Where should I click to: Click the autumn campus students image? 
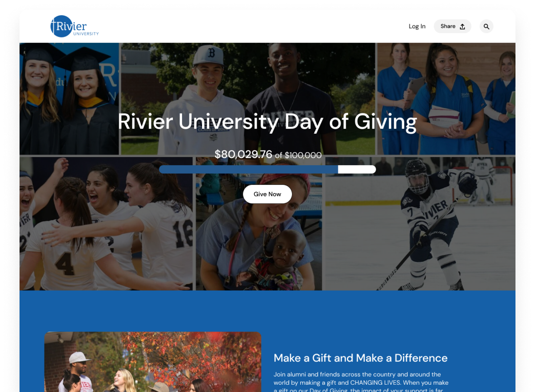tap(153, 362)
